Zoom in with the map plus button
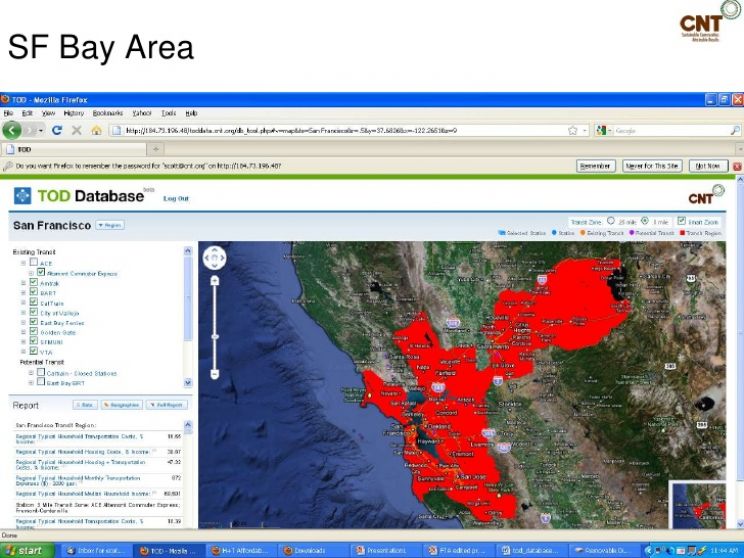This screenshot has width=744, height=558. [x=214, y=281]
